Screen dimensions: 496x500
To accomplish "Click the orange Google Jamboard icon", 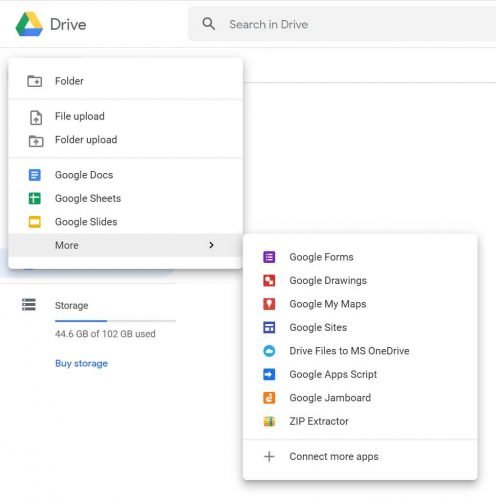I will click(x=269, y=398).
